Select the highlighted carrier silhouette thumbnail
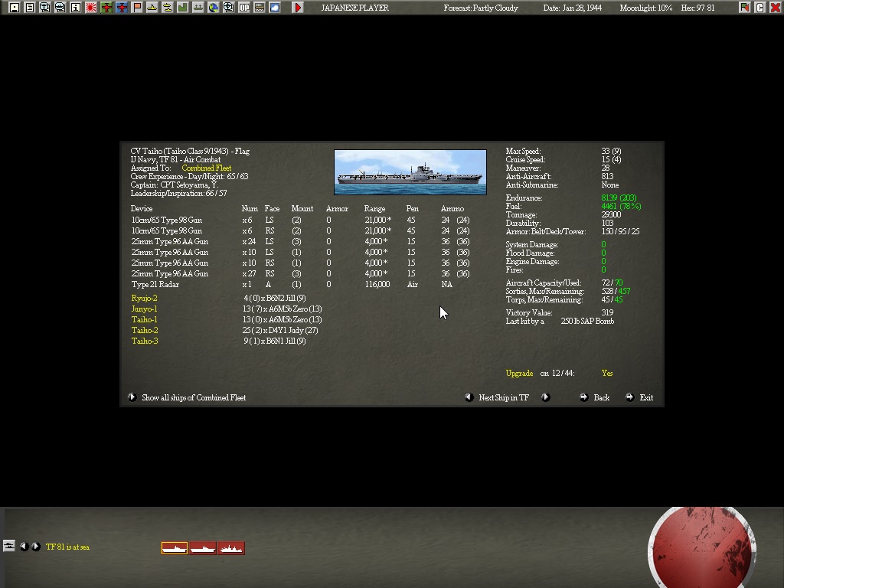This screenshot has width=882, height=588. [175, 548]
